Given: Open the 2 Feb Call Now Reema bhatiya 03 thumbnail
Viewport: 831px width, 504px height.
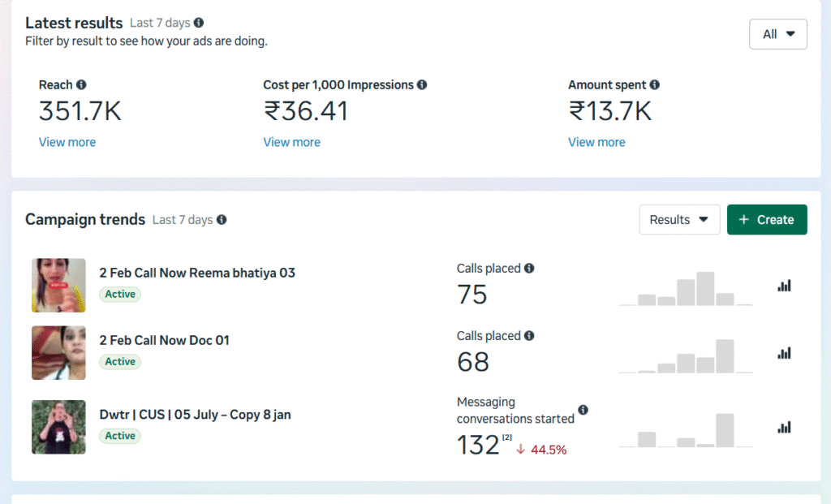Looking at the screenshot, I should tap(58, 286).
